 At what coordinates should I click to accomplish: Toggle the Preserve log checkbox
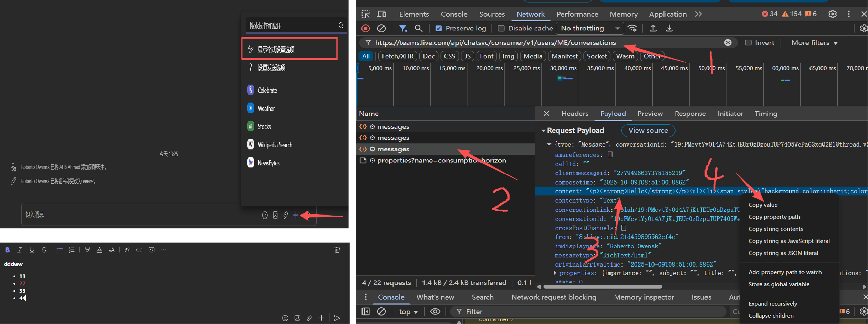tap(438, 28)
